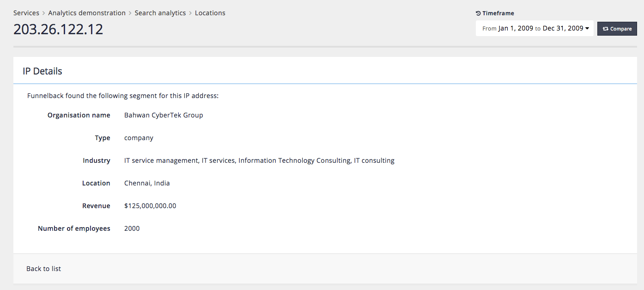Screen dimensions: 644x290
Task: Click the Chennai, India location value
Action: tap(147, 183)
